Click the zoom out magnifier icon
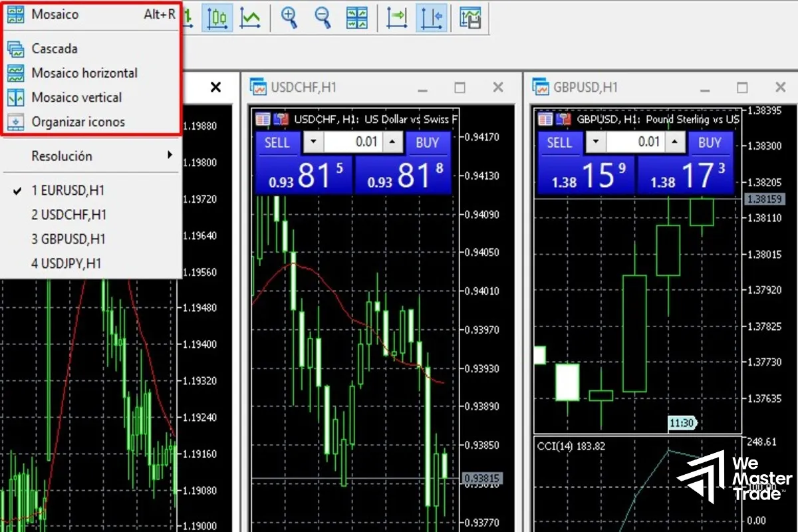This screenshot has height=532, width=798. [x=323, y=18]
